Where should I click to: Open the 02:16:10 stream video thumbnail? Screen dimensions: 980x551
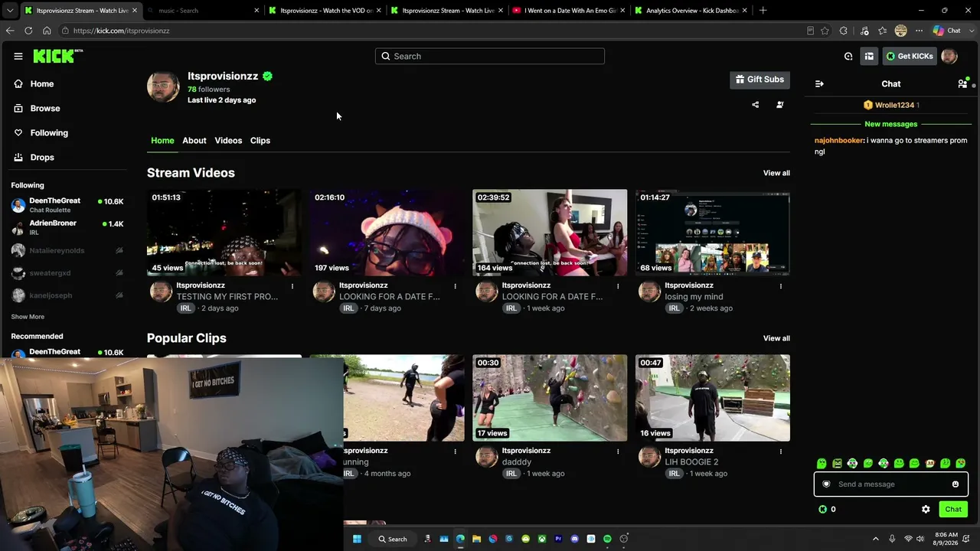pos(387,233)
